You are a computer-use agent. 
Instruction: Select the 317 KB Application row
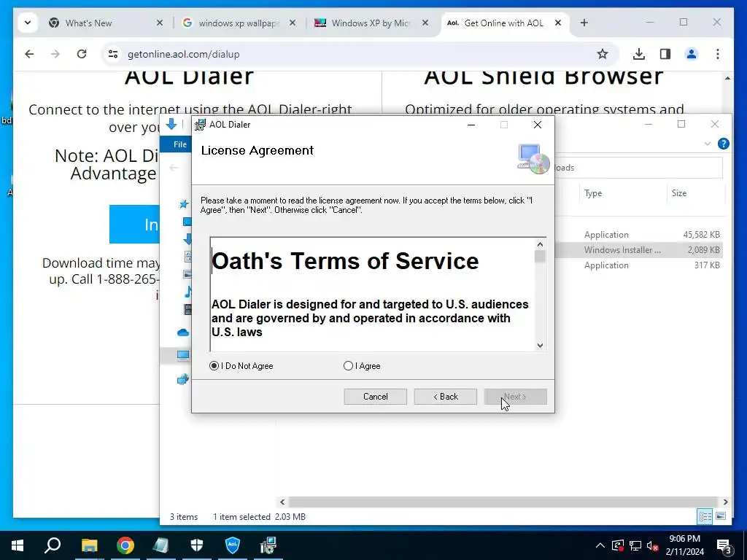[x=638, y=265]
